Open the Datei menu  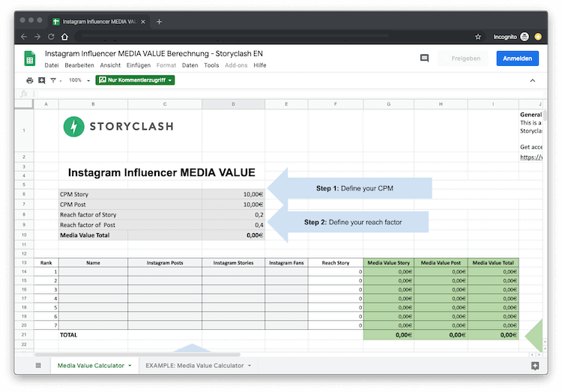(52, 65)
